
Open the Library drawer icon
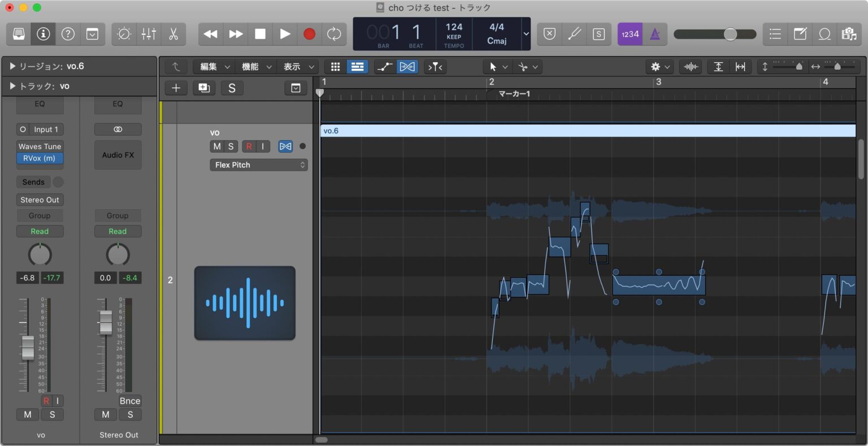click(19, 34)
